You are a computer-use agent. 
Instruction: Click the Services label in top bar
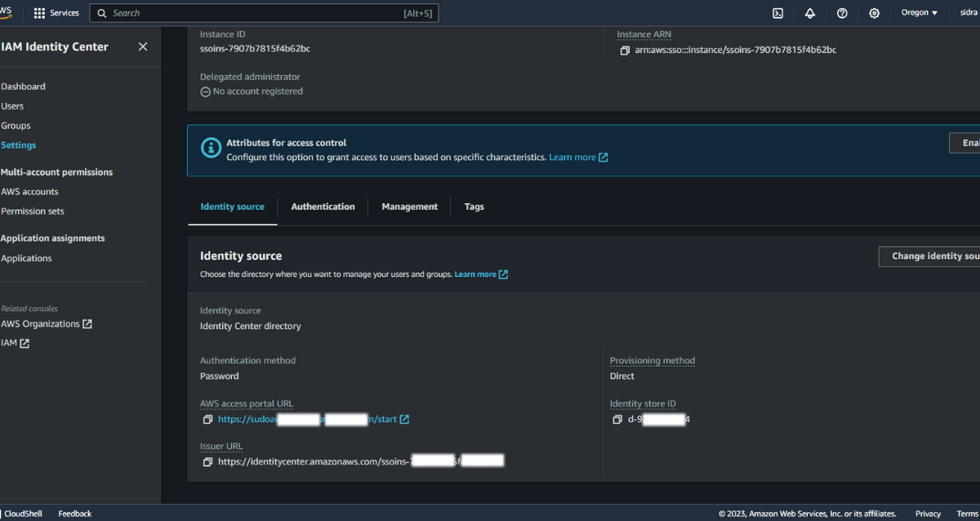coord(65,13)
